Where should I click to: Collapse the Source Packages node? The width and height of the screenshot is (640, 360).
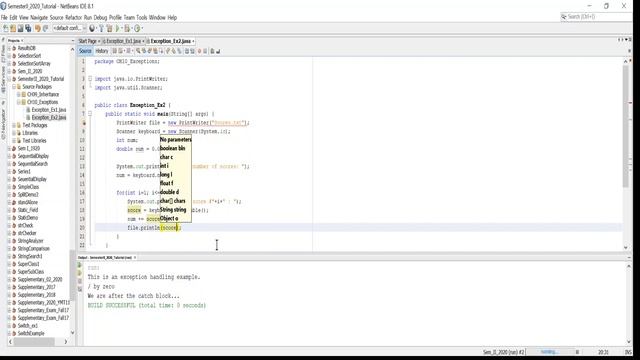coord(13,87)
